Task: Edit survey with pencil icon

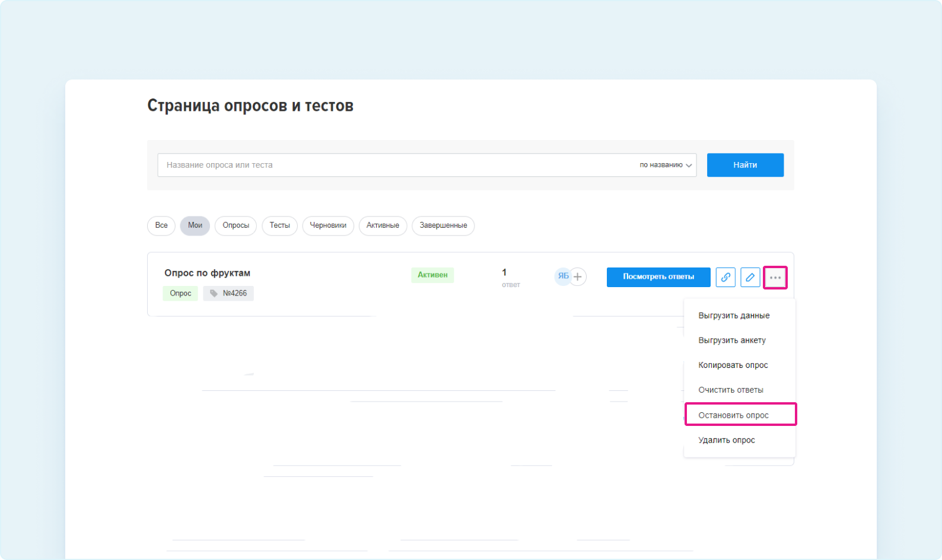Action: click(x=750, y=277)
